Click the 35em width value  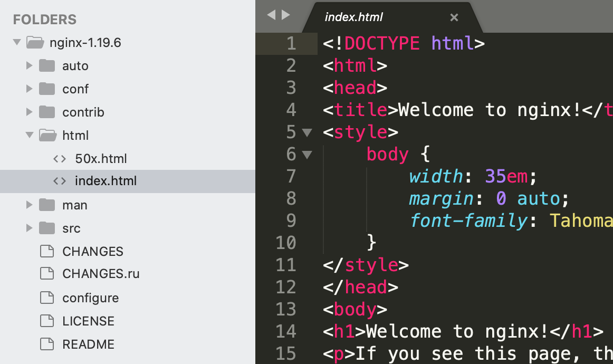coord(506,176)
